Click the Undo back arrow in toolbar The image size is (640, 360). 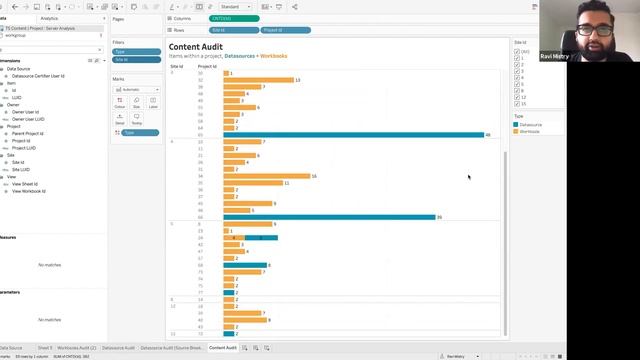[x=15, y=7]
